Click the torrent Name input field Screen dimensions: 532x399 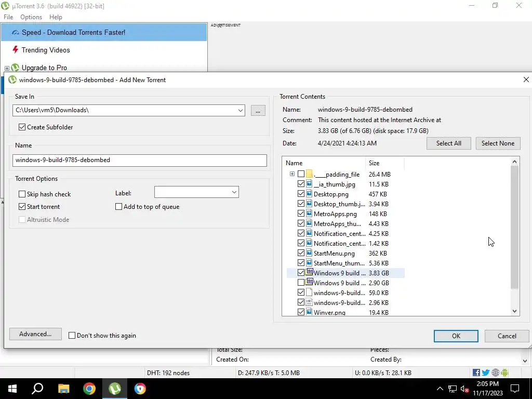tap(139, 160)
